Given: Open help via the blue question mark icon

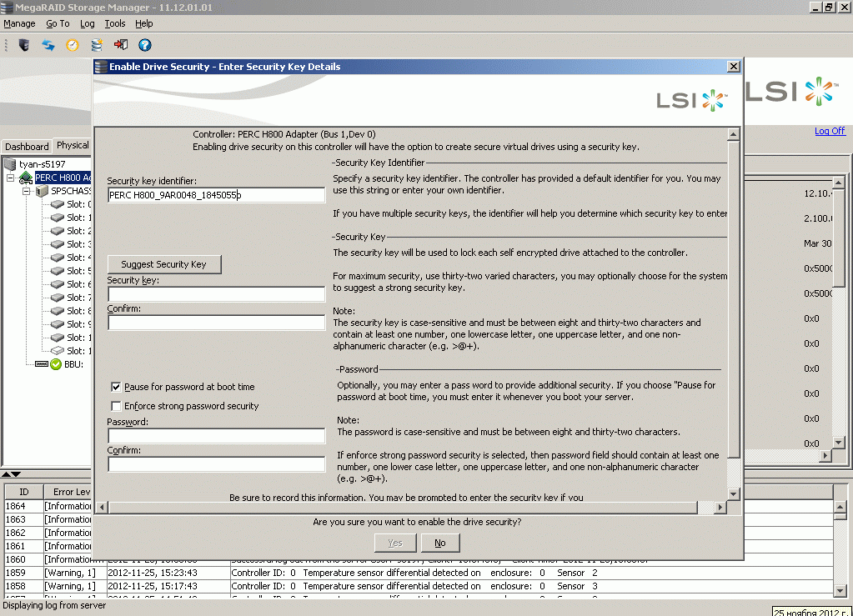Looking at the screenshot, I should 145,45.
